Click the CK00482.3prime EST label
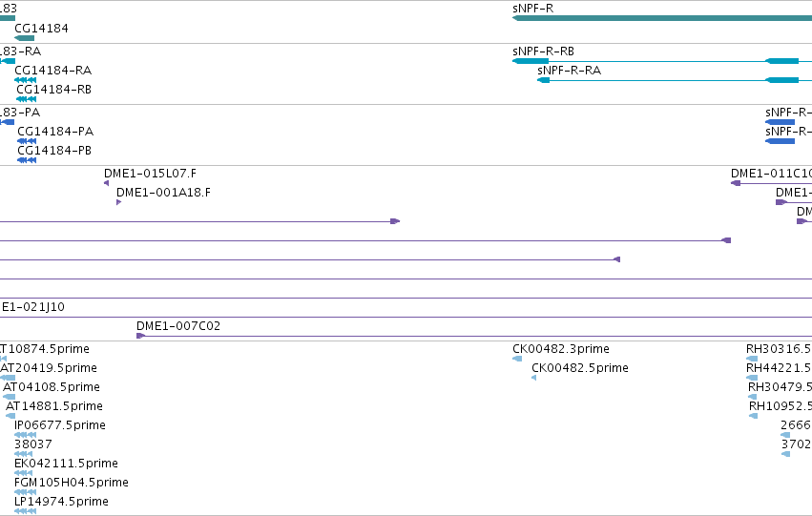 click(x=561, y=349)
